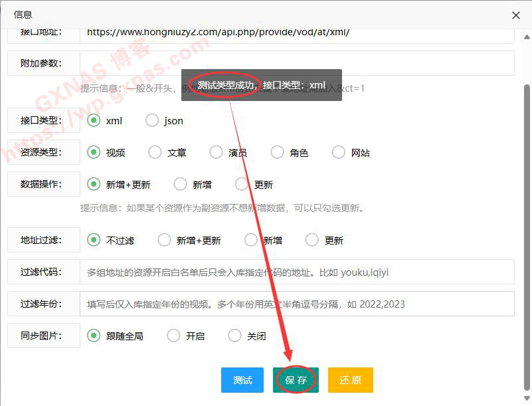The width and height of the screenshot is (532, 406).
Task: Choose 文章 as the resource type
Action: [x=155, y=152]
